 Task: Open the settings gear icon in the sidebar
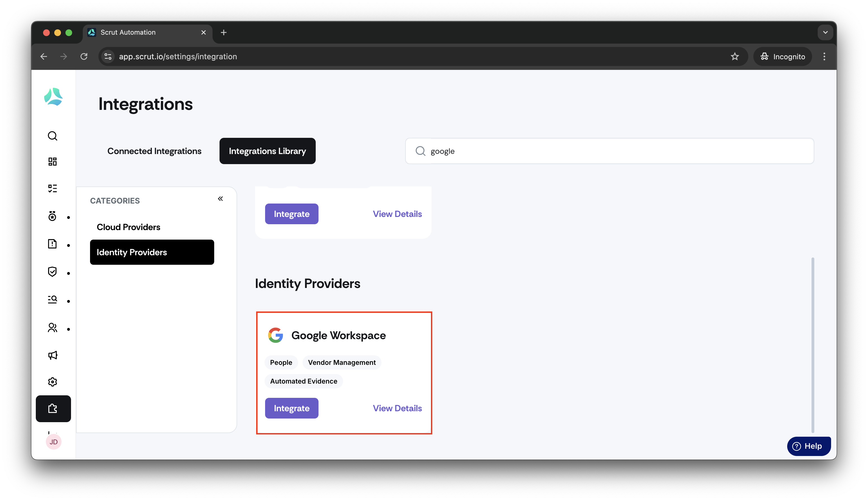pyautogui.click(x=52, y=382)
